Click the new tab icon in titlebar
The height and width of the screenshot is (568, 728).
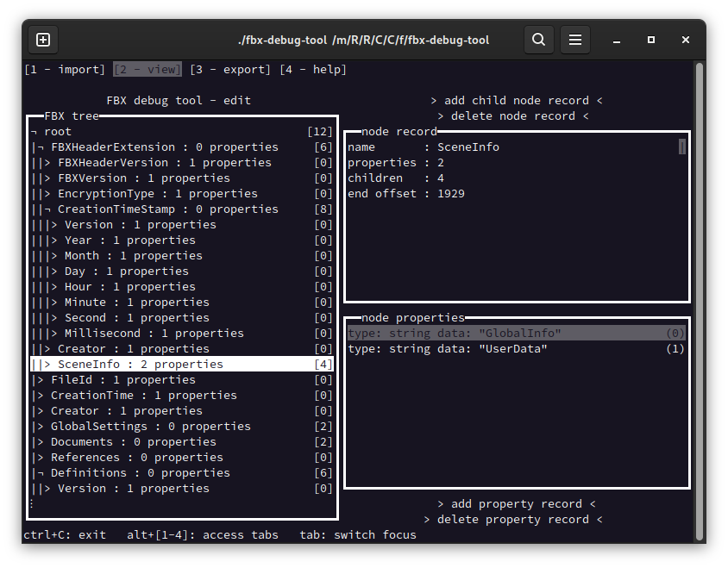(x=43, y=40)
